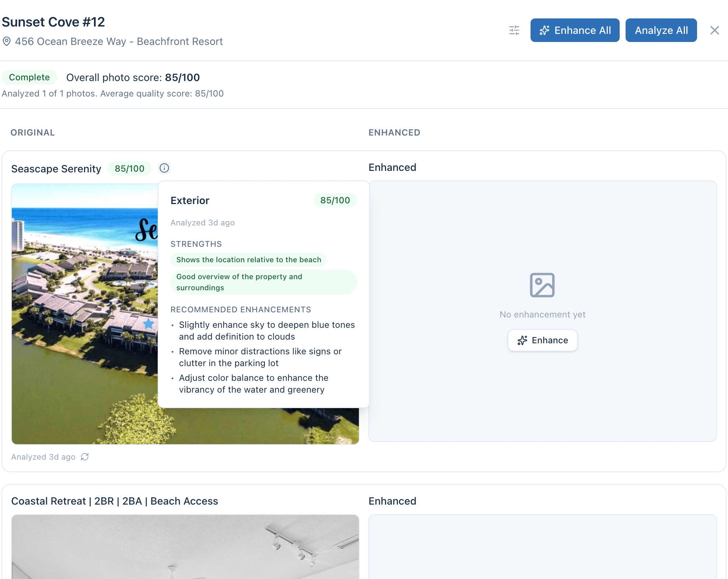Click the Coastal Retreat listing title
728x579 pixels.
click(114, 501)
